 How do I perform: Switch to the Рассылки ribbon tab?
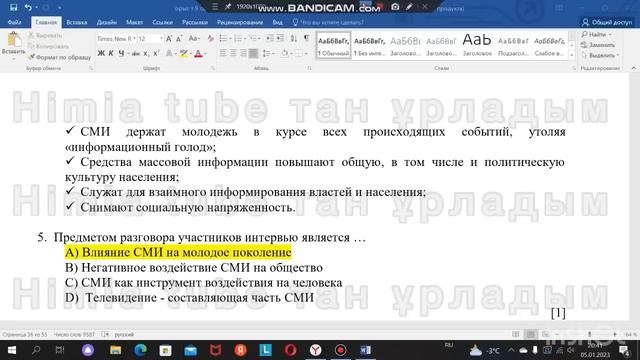[x=195, y=22]
